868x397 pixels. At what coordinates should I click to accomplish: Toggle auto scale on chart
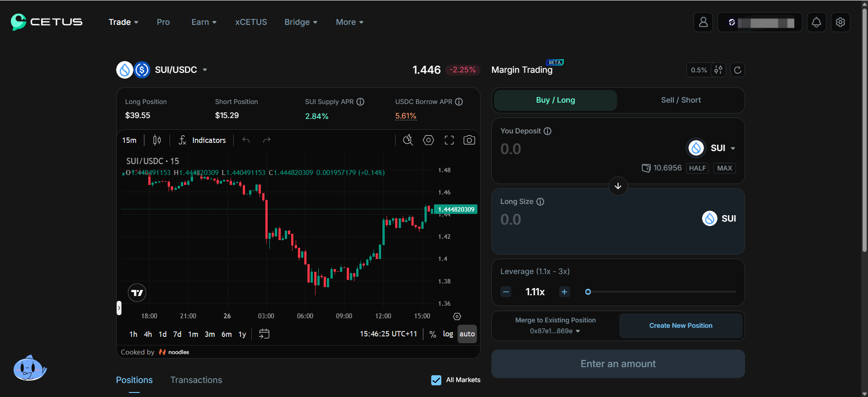[x=467, y=334]
